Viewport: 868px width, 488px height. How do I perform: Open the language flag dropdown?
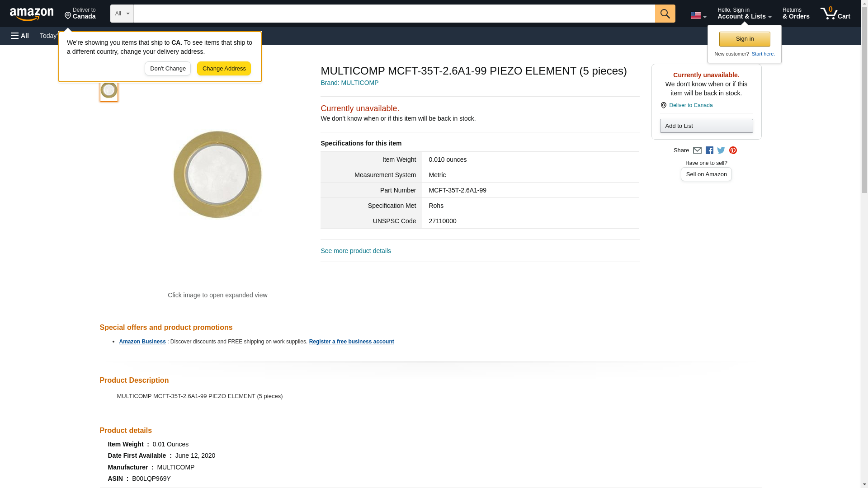pyautogui.click(x=698, y=15)
